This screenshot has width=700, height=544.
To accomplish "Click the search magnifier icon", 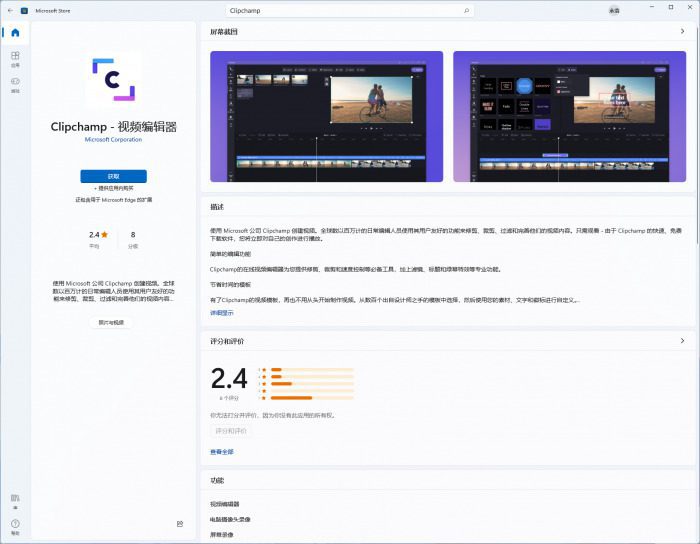I will pos(467,10).
